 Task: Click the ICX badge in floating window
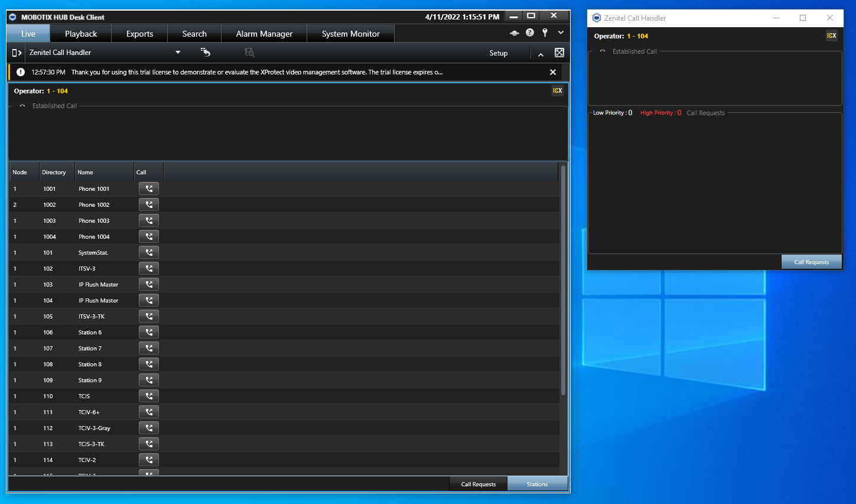831,36
